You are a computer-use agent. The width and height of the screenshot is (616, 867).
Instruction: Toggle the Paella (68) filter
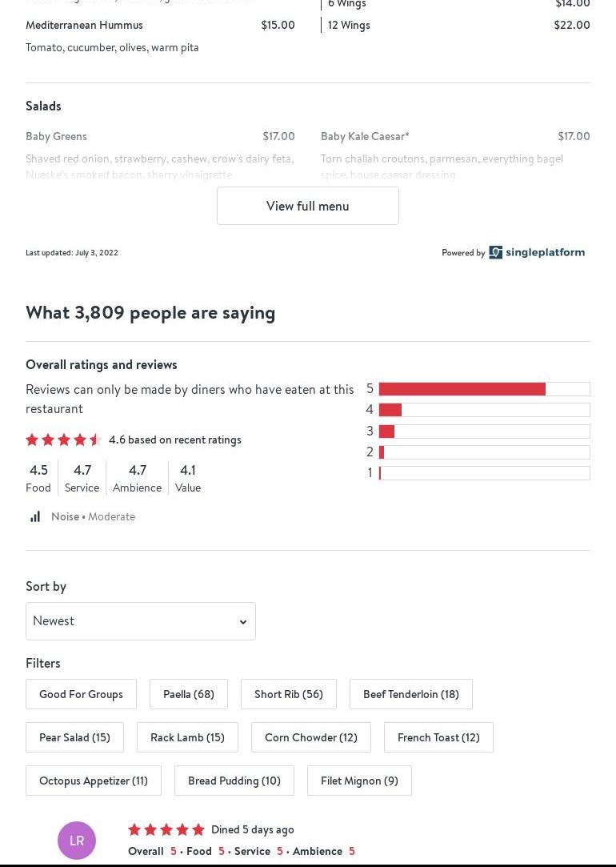[188, 694]
